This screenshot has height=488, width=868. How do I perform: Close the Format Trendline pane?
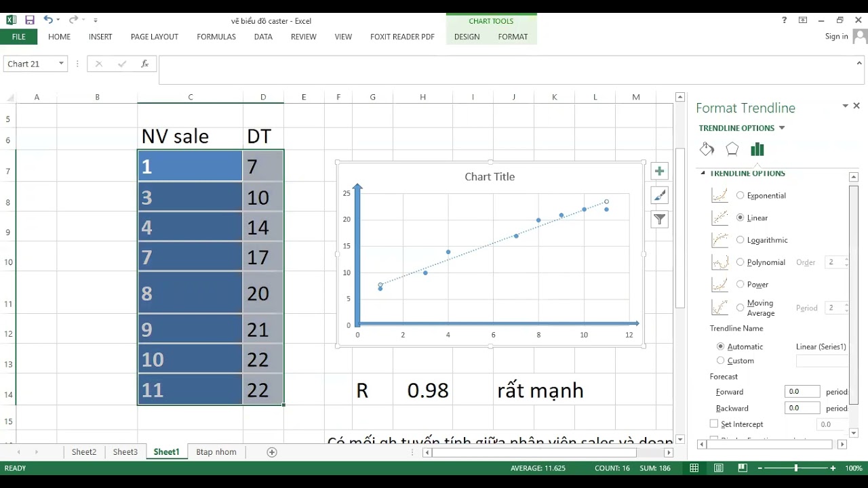(856, 106)
